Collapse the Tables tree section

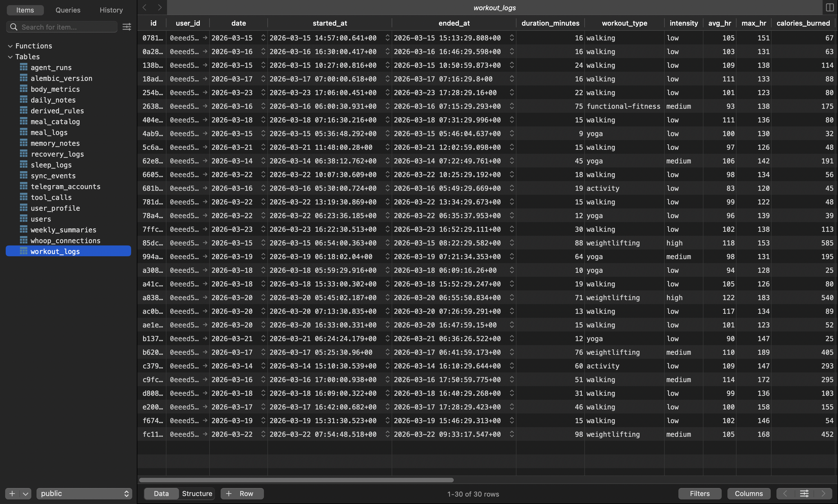10,57
